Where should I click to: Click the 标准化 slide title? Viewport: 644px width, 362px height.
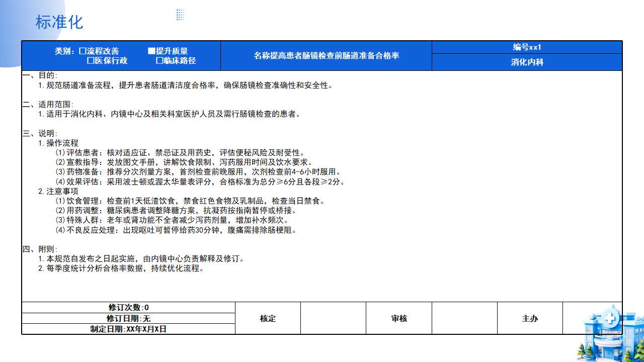click(x=59, y=22)
